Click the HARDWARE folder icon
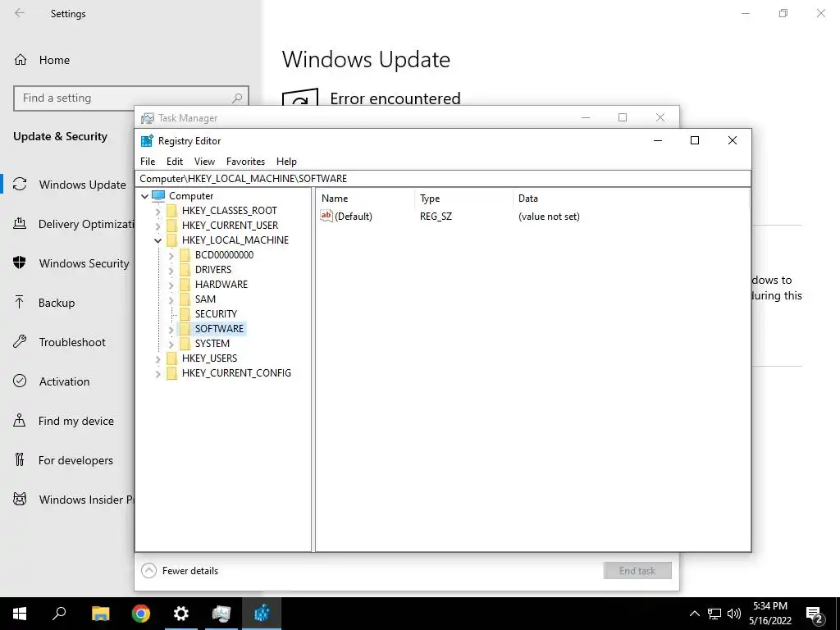 point(185,284)
